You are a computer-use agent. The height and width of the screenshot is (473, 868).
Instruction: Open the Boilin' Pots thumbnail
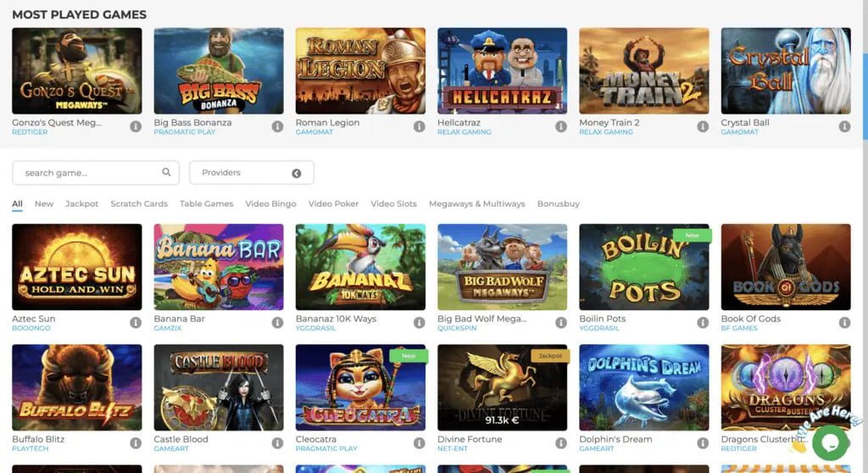pos(644,267)
